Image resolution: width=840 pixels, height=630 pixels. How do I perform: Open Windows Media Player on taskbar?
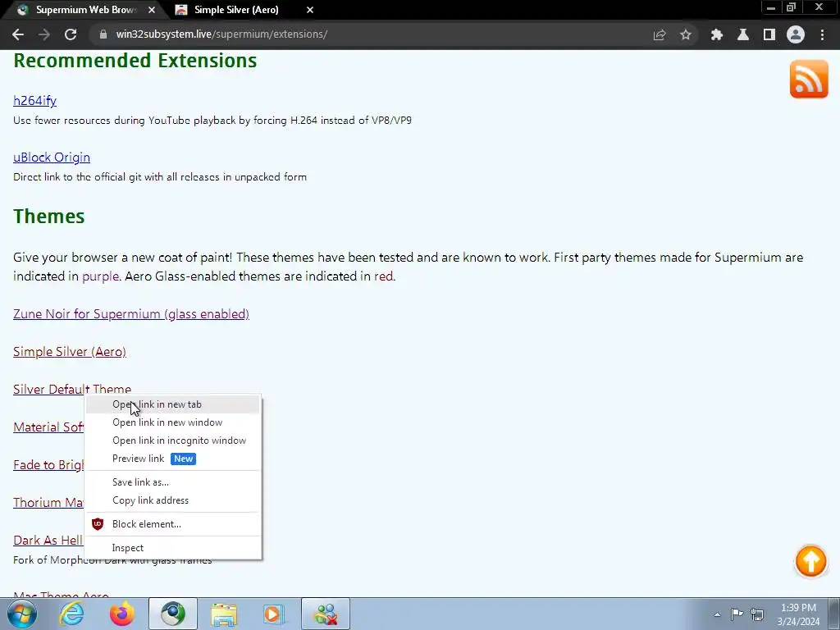coord(274,614)
